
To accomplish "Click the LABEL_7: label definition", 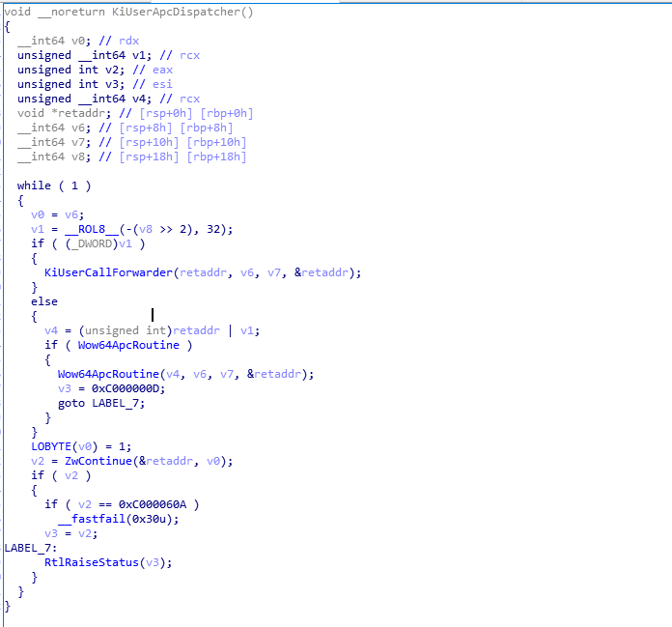I will [31, 548].
